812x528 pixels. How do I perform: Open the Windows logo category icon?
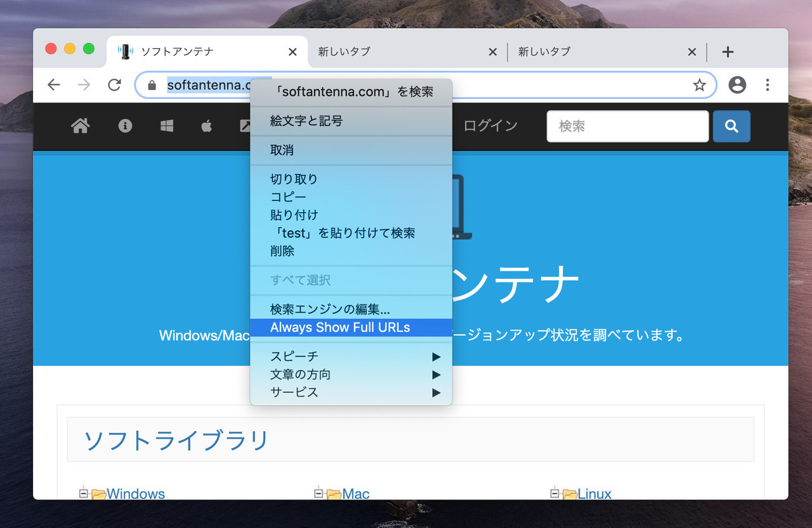pyautogui.click(x=167, y=126)
